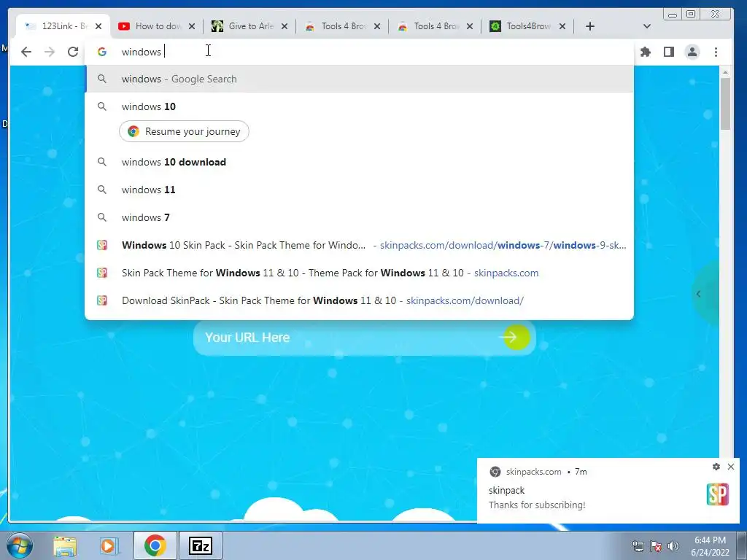Viewport: 747px width, 560px height.
Task: Click the skinpacks favicon beside 'Download SkinPack'
Action: (102, 300)
